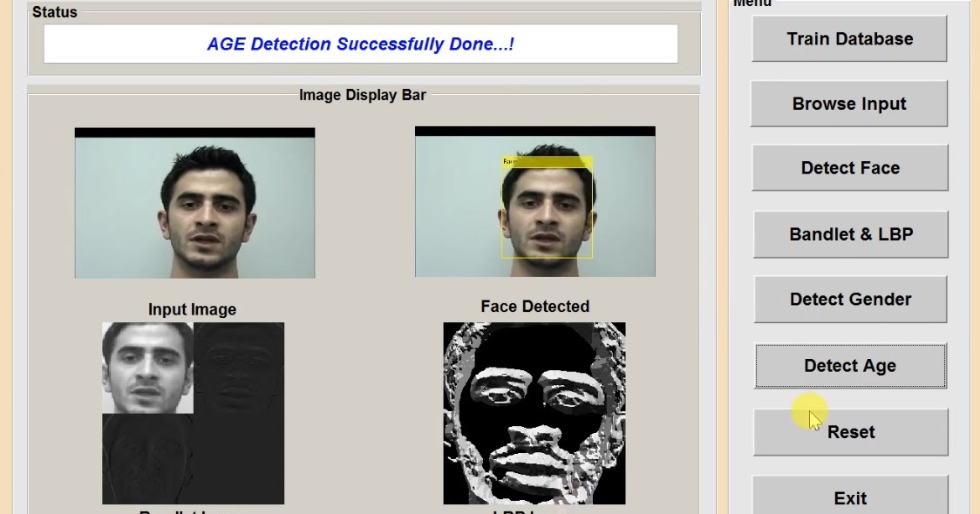Click the Image Display Bar title

point(363,94)
